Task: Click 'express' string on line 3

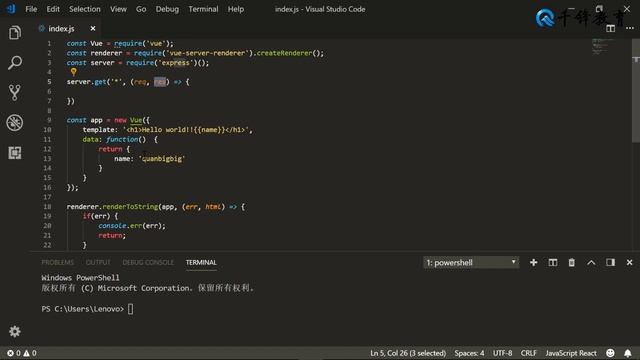Action: tap(176, 63)
